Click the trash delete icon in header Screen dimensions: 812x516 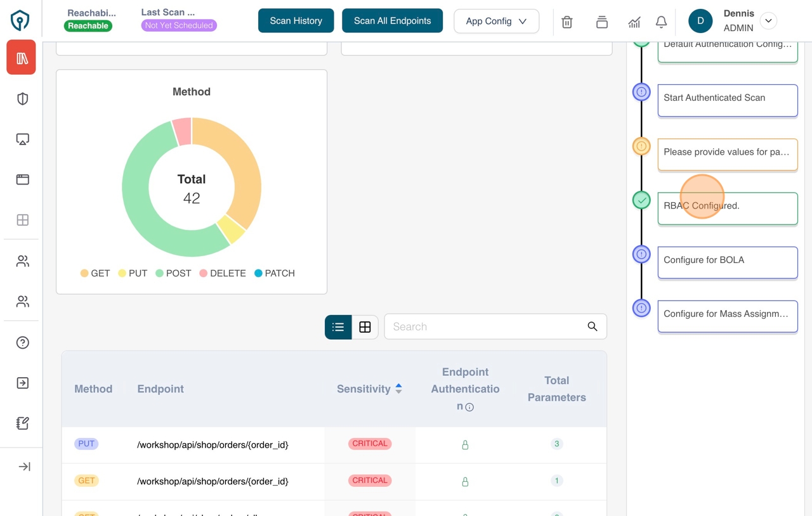coord(567,22)
